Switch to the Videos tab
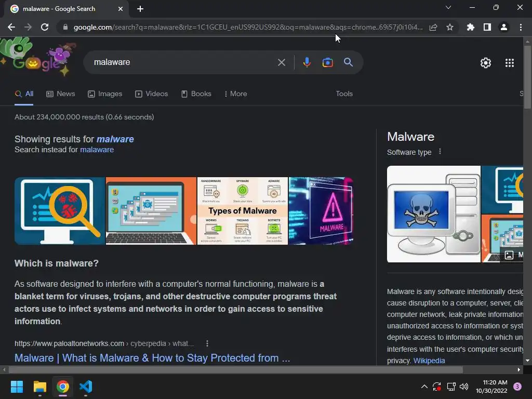The image size is (532, 399). [x=151, y=94]
